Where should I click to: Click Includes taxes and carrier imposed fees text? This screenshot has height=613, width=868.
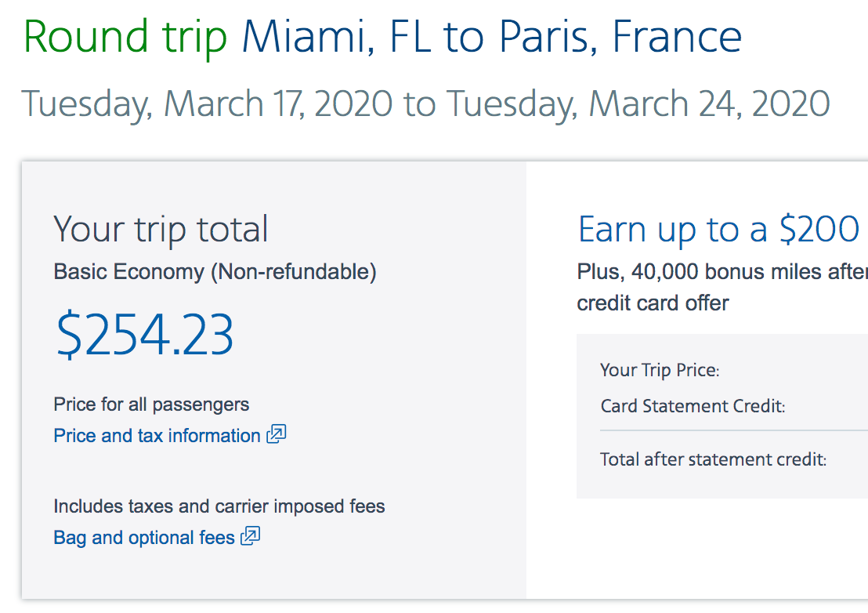[219, 506]
